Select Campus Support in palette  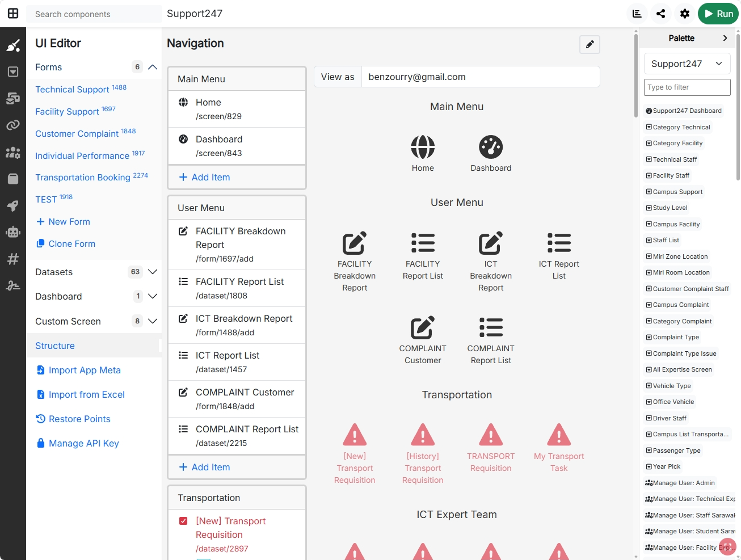674,192
